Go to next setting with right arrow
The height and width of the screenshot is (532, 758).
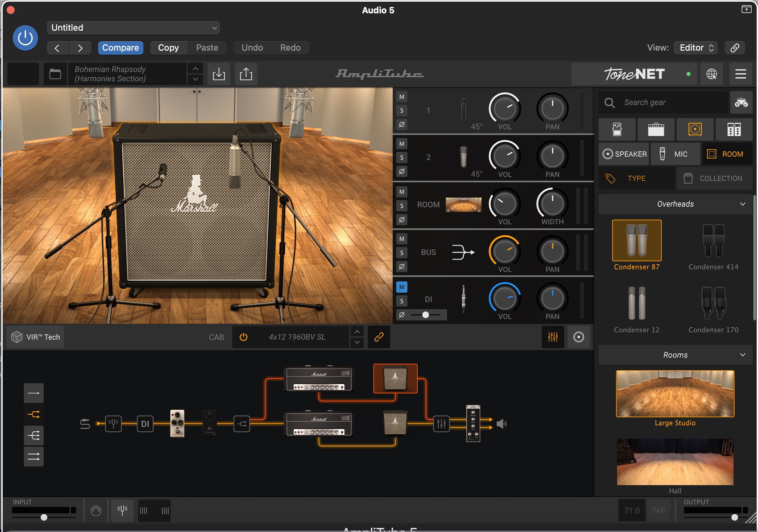coord(80,48)
